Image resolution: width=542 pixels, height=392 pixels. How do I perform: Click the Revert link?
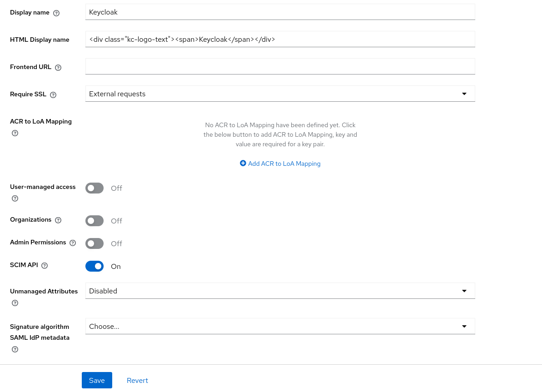[137, 381]
